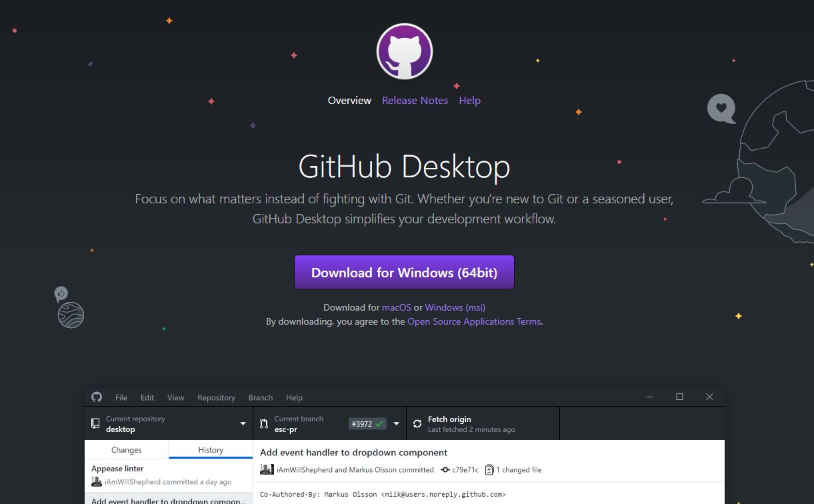Download the Windows (msi) installer

pos(455,307)
